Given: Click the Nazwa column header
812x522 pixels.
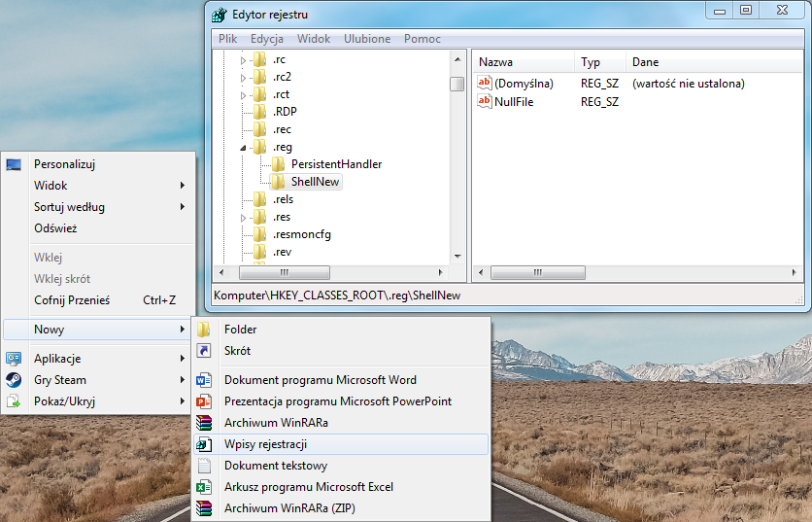Looking at the screenshot, I should 524,62.
